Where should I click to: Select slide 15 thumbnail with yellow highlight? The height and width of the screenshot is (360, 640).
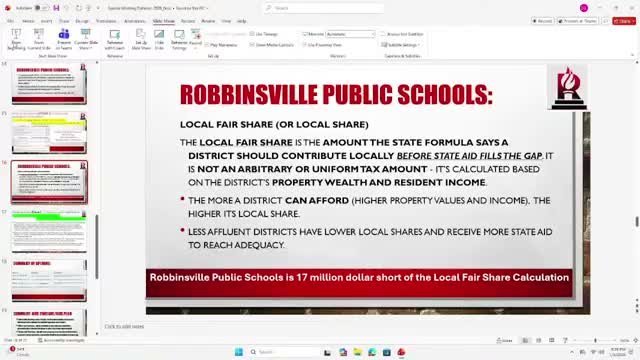pyautogui.click(x=49, y=132)
